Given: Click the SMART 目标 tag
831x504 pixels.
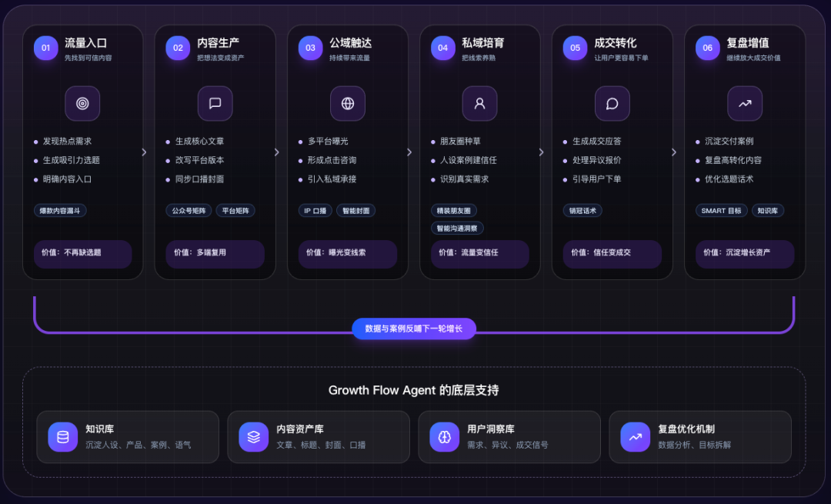Looking at the screenshot, I should (721, 210).
